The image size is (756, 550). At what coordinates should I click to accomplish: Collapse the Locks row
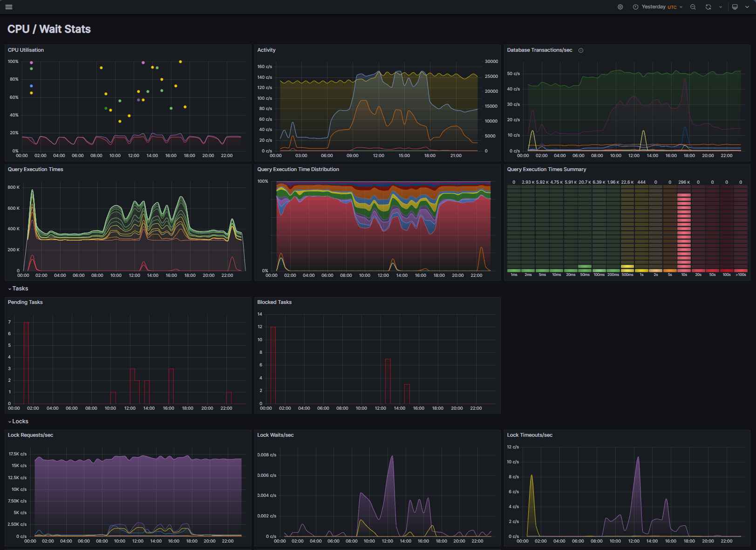click(x=18, y=421)
